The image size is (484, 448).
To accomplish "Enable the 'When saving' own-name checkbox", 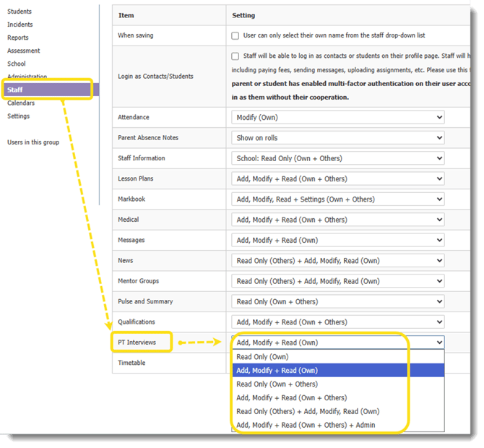I will (235, 35).
